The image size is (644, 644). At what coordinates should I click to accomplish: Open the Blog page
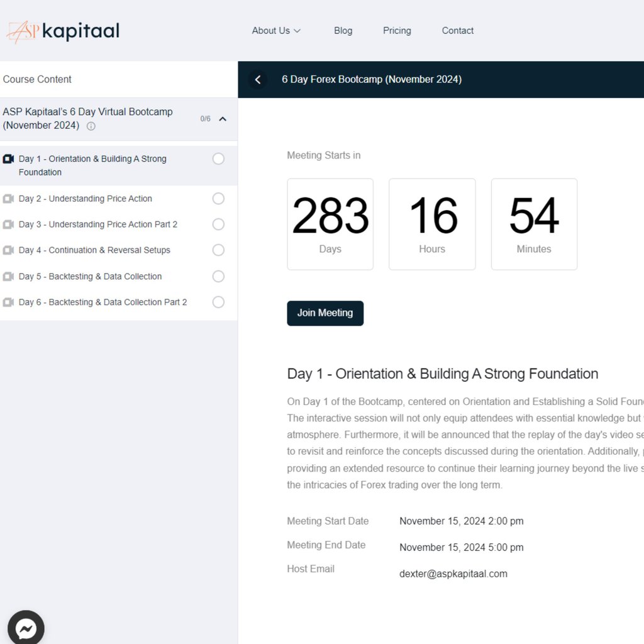[x=343, y=31]
